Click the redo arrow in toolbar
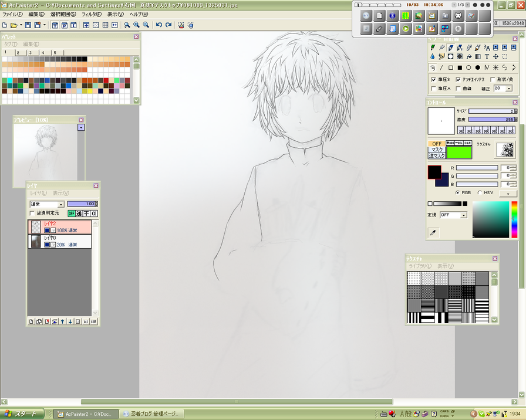Screen dimensions: 526x420 168,25
